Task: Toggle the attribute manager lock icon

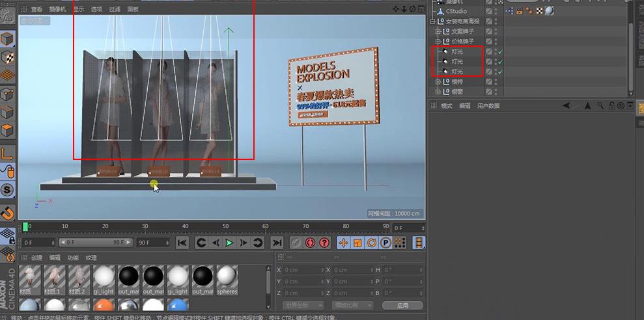Action: pyautogui.click(x=611, y=106)
